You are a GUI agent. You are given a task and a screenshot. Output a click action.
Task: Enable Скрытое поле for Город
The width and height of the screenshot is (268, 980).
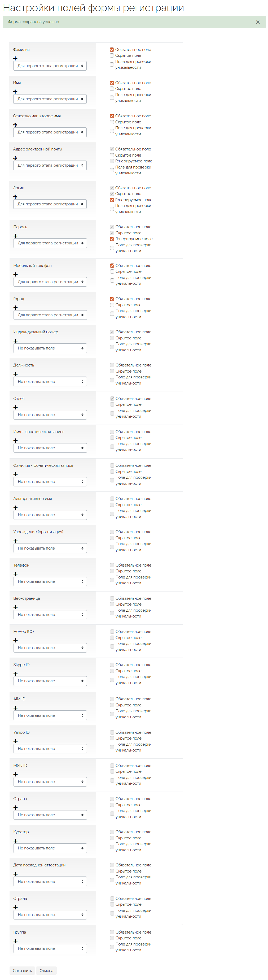[x=112, y=305]
